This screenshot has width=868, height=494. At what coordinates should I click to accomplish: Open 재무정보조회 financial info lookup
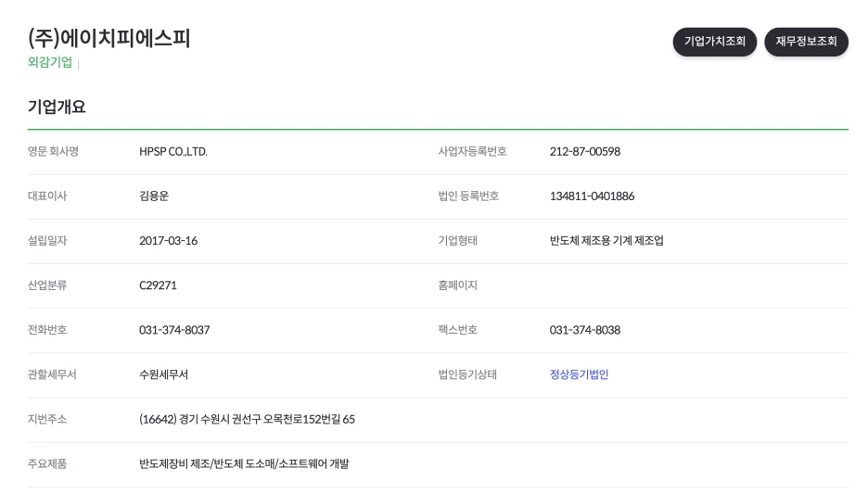click(806, 42)
